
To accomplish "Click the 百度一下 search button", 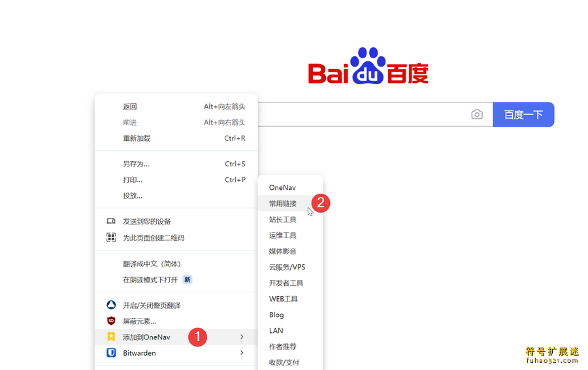I will point(523,114).
